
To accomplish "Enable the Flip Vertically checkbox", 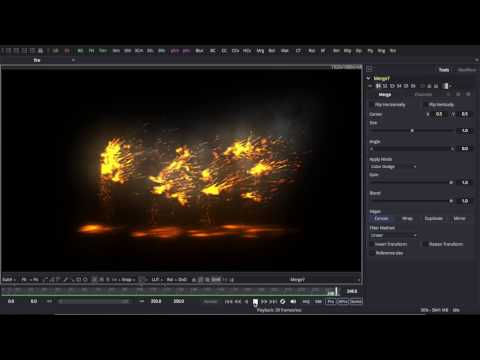I will tap(425, 105).
